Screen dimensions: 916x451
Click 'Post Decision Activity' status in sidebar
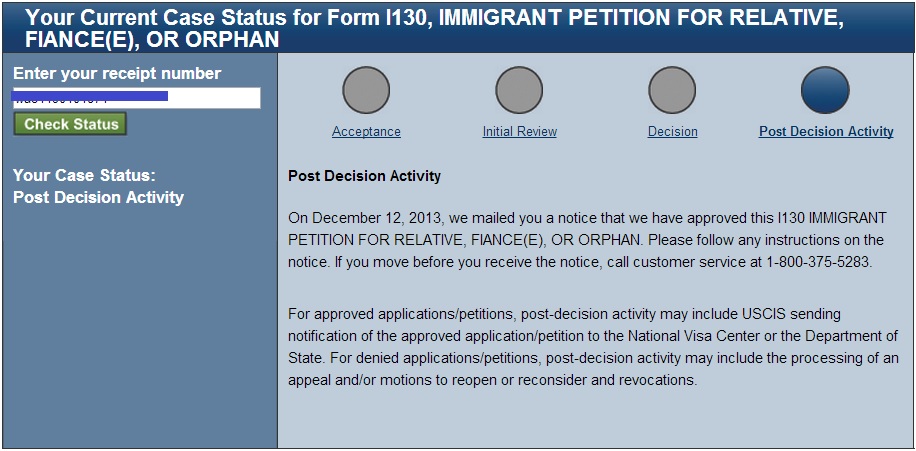click(98, 197)
